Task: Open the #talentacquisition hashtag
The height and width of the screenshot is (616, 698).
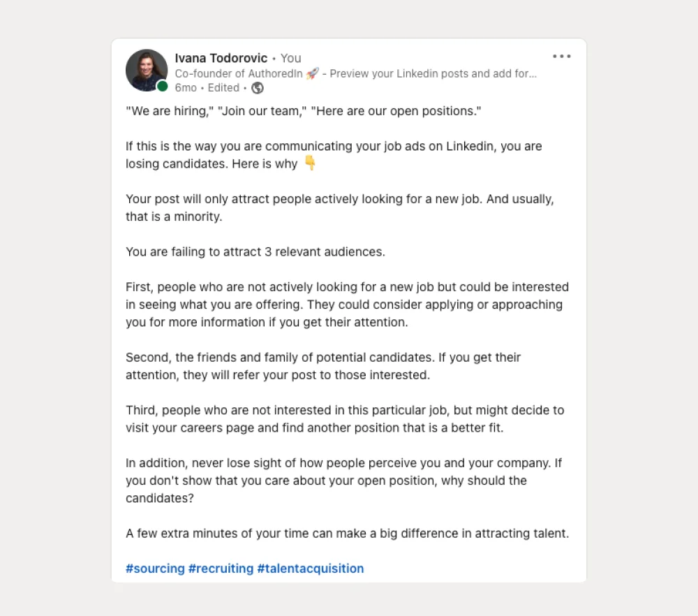Action: [x=310, y=568]
